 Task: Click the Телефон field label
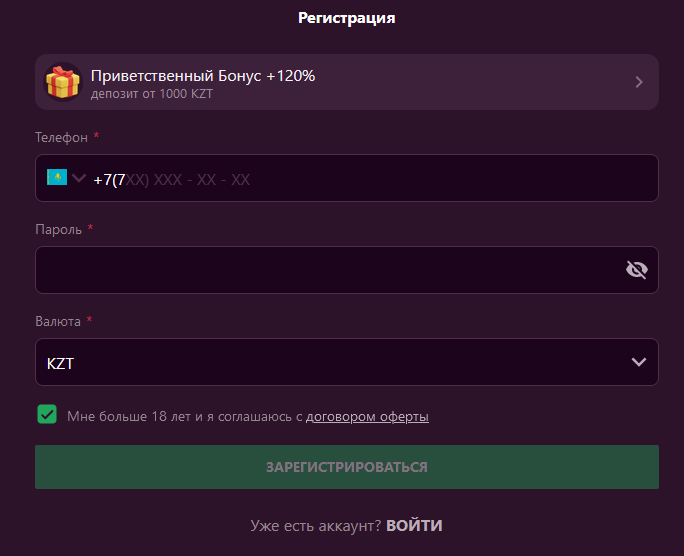(62, 137)
